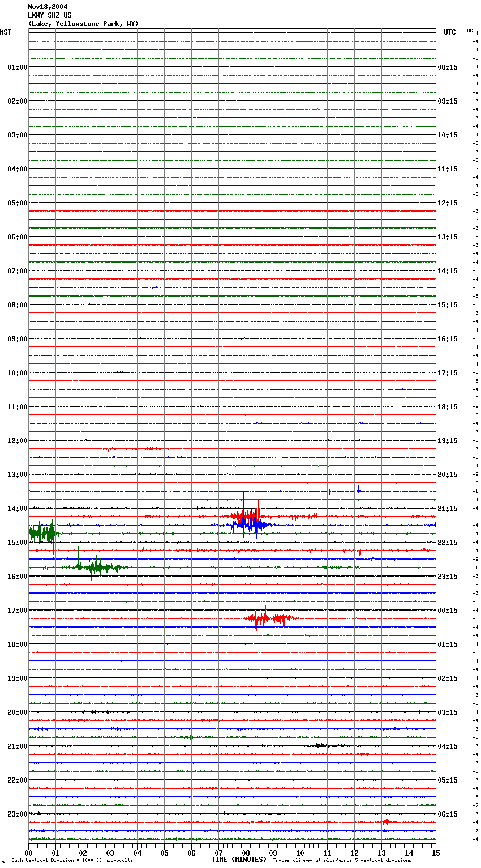Click the "21:15" UTC time label

(x=448, y=509)
